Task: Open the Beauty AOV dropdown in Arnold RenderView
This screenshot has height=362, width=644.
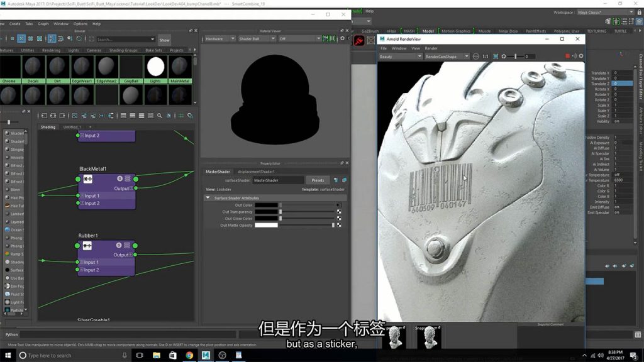Action: coord(401,56)
